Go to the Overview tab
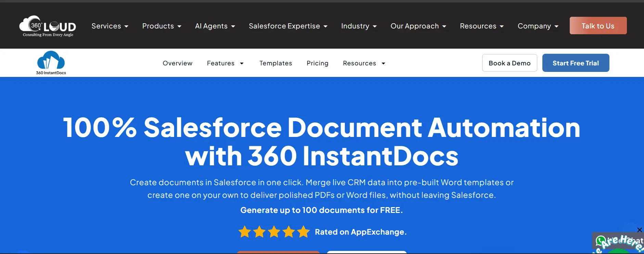 (x=178, y=63)
